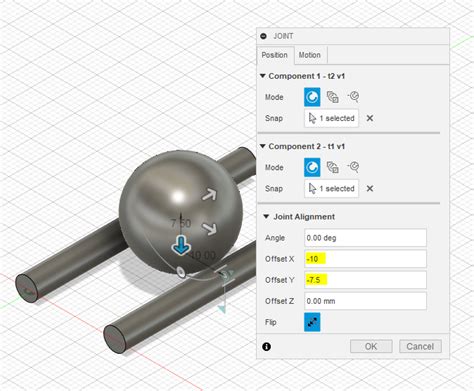Screen dimensions: 474x391
Task: Toggle the Flip joint alignment button
Action: (312, 322)
